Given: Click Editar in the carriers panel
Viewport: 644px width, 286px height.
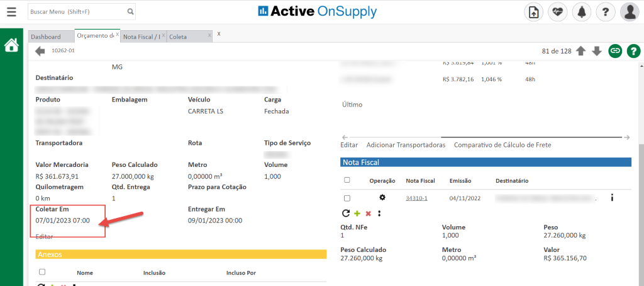Looking at the screenshot, I should pyautogui.click(x=349, y=145).
